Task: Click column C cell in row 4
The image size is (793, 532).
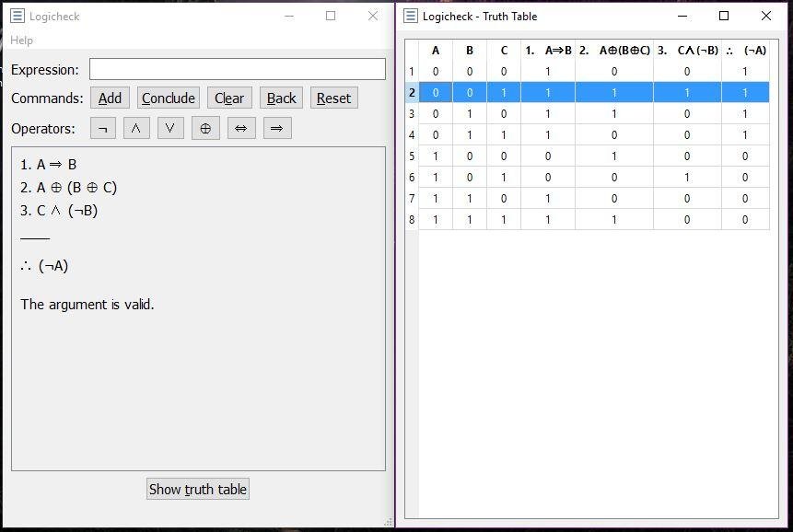Action: coord(504,135)
